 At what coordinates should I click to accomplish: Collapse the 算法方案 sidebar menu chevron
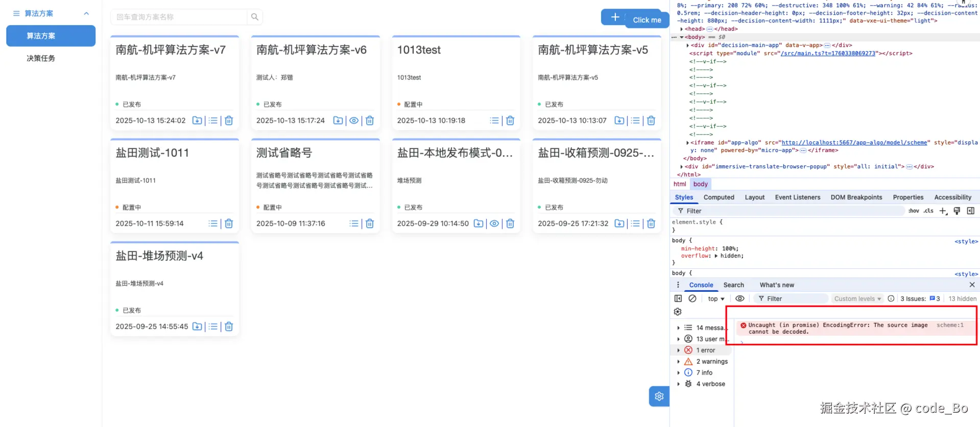coord(86,13)
